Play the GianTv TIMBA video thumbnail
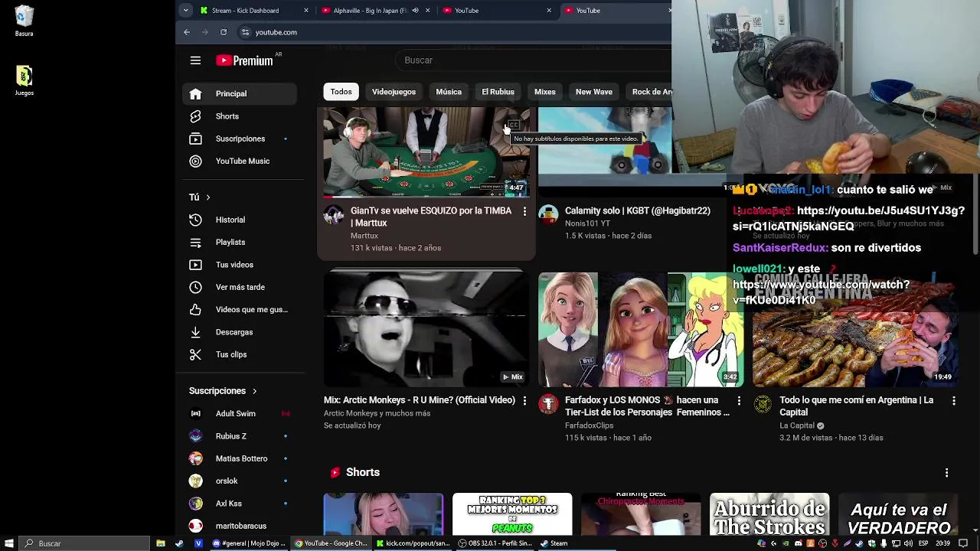 pyautogui.click(x=426, y=152)
